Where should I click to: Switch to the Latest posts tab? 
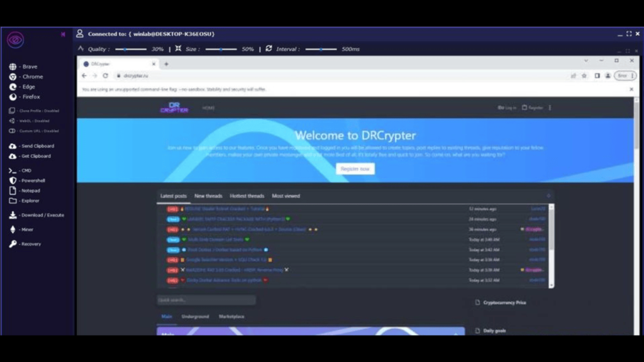[x=174, y=196]
